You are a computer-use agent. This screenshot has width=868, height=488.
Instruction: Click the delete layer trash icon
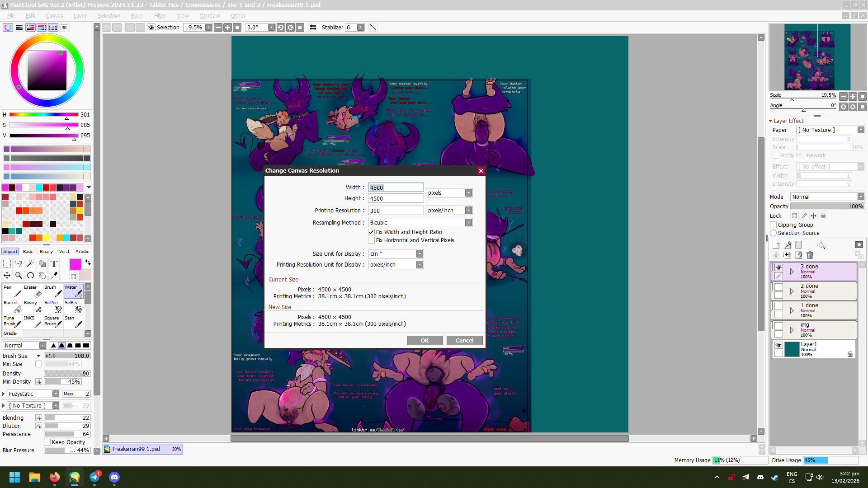[810, 255]
